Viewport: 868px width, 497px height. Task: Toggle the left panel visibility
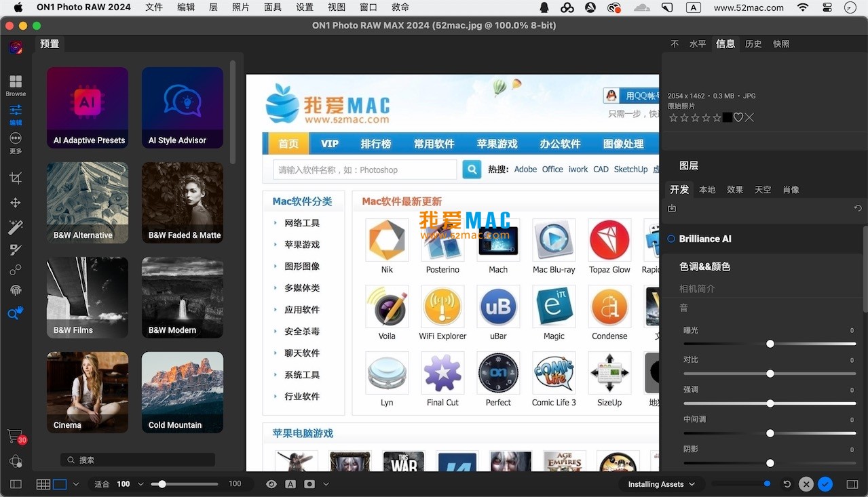tap(16, 484)
